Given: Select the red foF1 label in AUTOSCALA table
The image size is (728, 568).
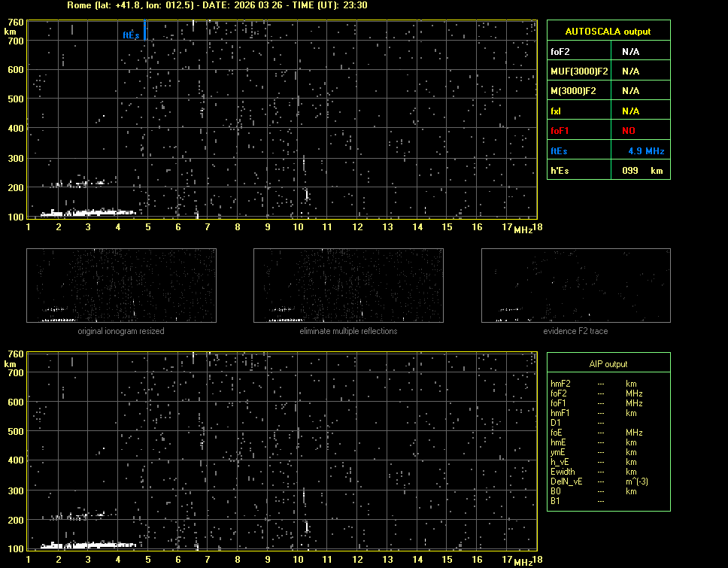Looking at the screenshot, I should click(561, 131).
